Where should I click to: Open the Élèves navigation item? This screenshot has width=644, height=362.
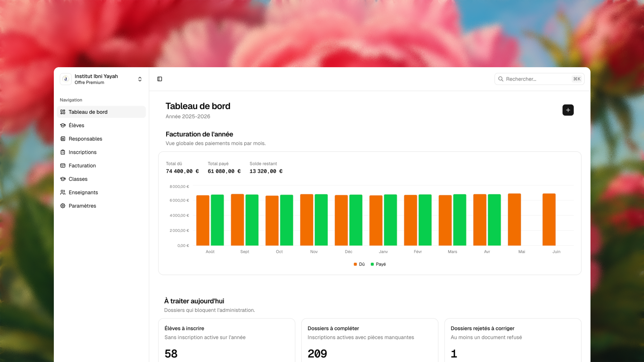pos(101,125)
